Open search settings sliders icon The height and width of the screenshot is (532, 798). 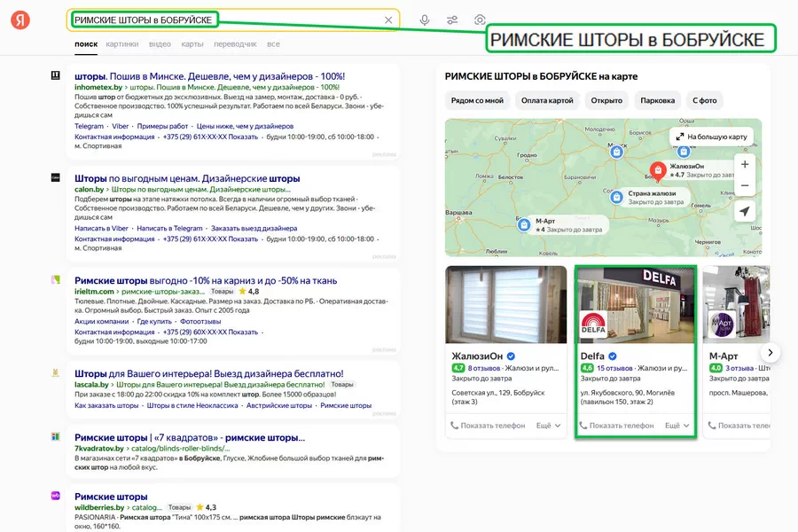tap(452, 20)
